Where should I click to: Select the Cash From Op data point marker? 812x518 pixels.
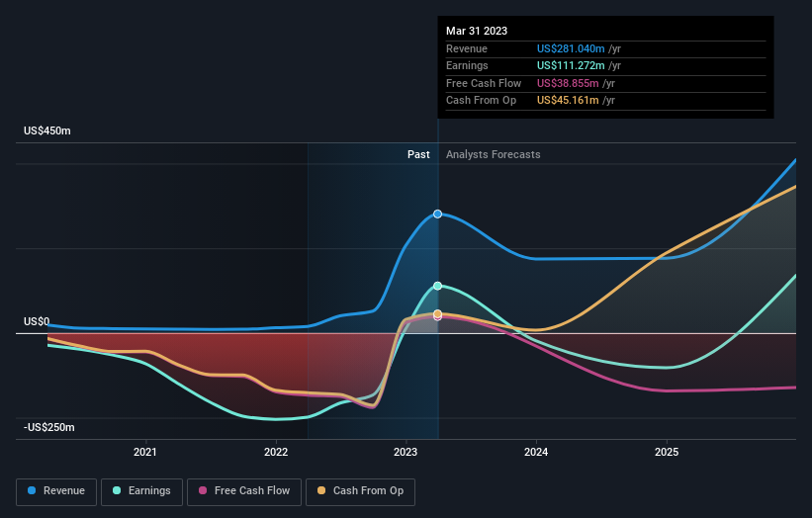point(437,313)
